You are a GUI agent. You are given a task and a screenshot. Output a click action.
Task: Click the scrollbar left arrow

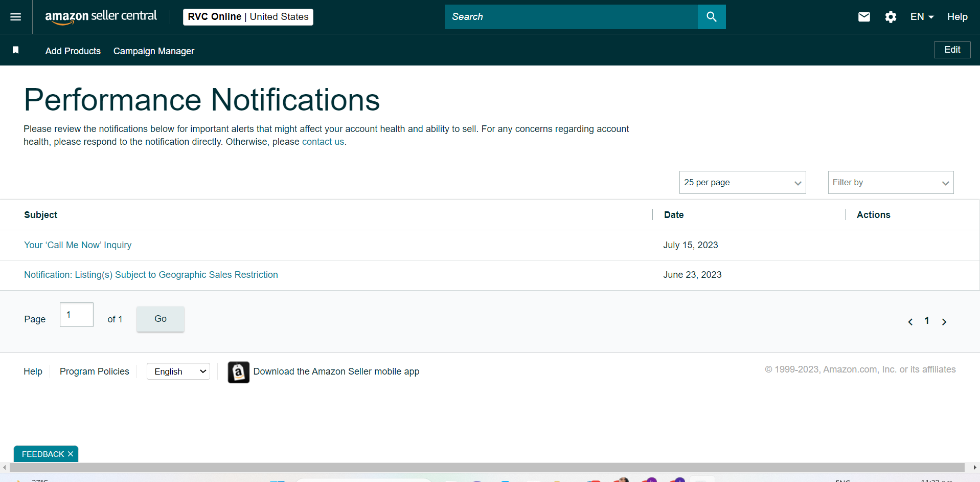(5, 468)
